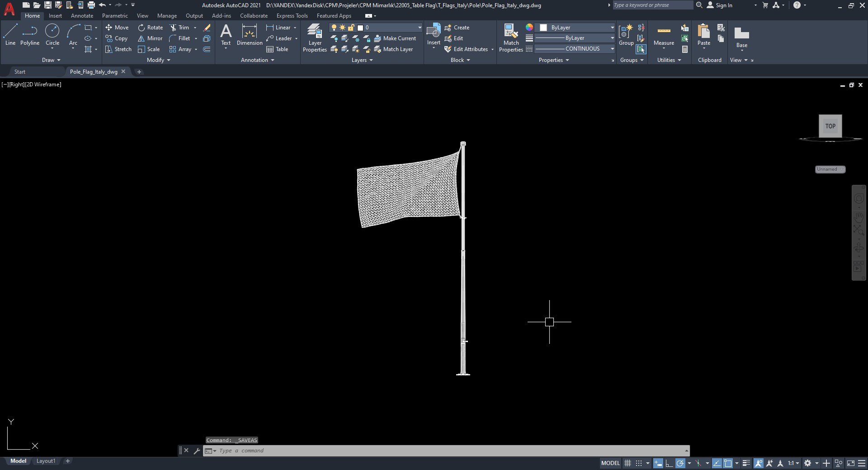This screenshot has width=868, height=470.
Task: Click Match Properties tool
Action: click(511, 38)
